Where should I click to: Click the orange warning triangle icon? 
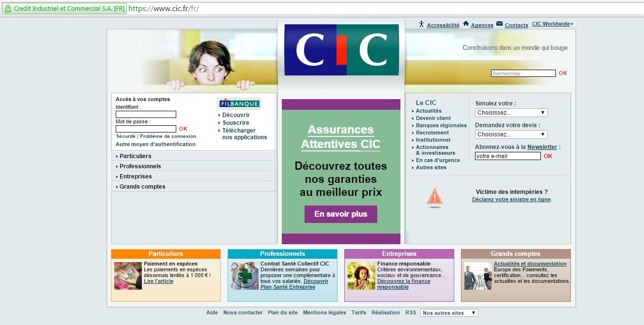pos(435,197)
